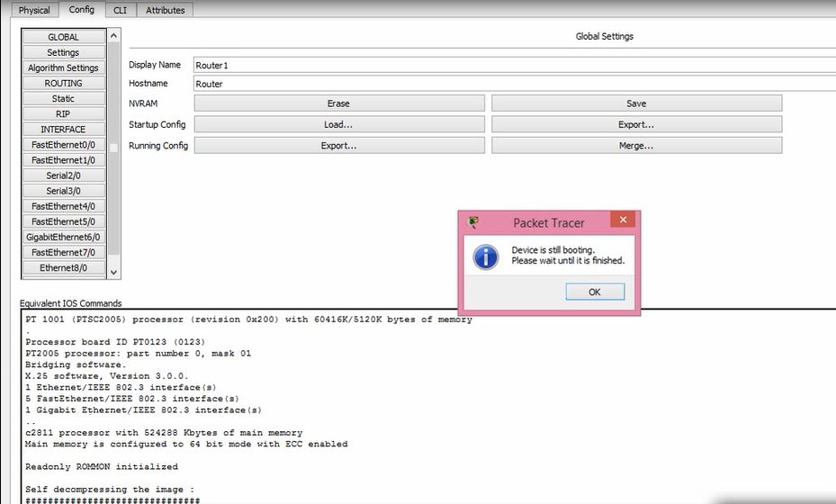836x504 pixels.
Task: Erase the NVRAM
Action: [x=339, y=103]
